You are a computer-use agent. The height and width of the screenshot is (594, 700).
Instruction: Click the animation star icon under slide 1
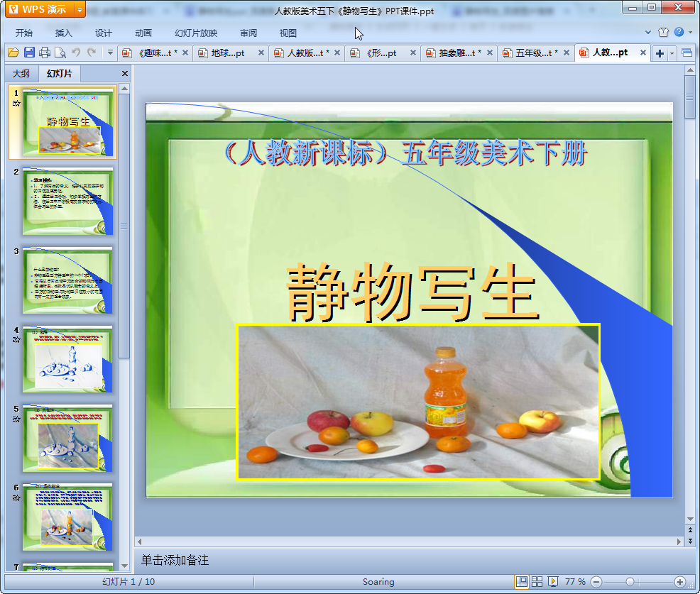[x=16, y=104]
